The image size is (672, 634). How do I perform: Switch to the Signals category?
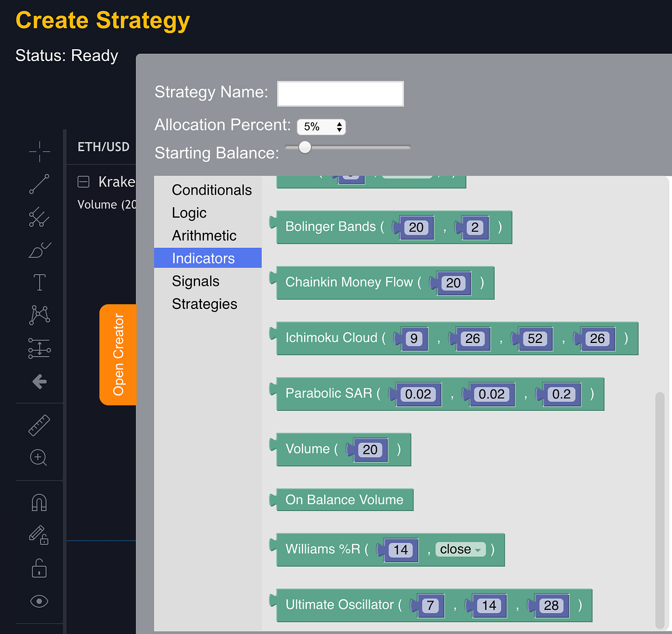click(195, 281)
